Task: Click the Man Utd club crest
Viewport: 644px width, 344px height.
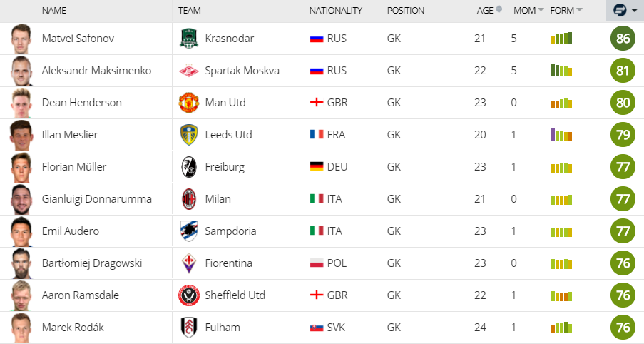Action: pyautogui.click(x=187, y=103)
